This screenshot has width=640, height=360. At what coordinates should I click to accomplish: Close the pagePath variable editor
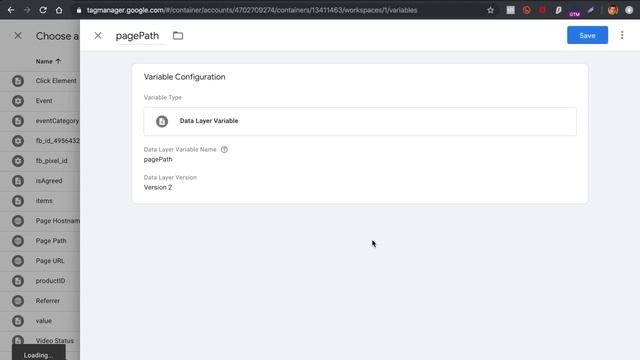[x=98, y=36]
